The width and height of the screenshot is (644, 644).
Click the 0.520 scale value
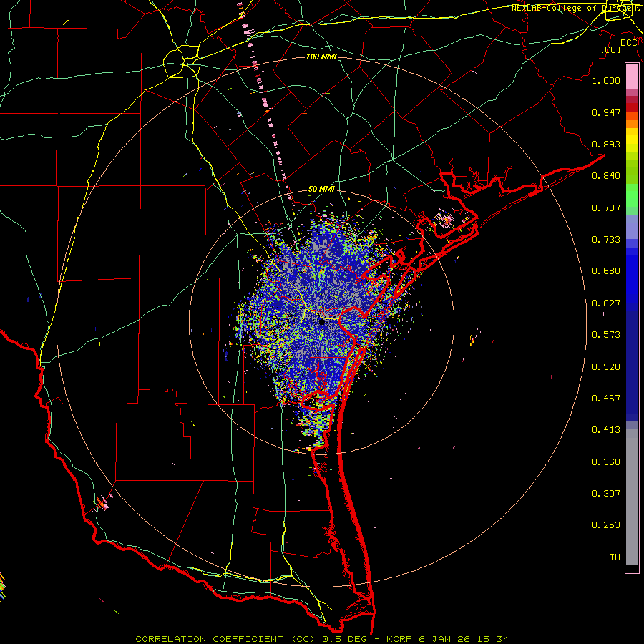606,367
